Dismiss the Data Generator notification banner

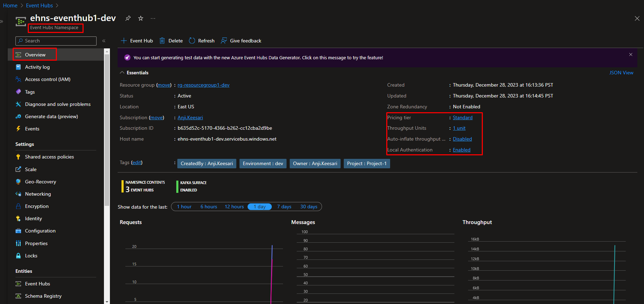click(631, 54)
